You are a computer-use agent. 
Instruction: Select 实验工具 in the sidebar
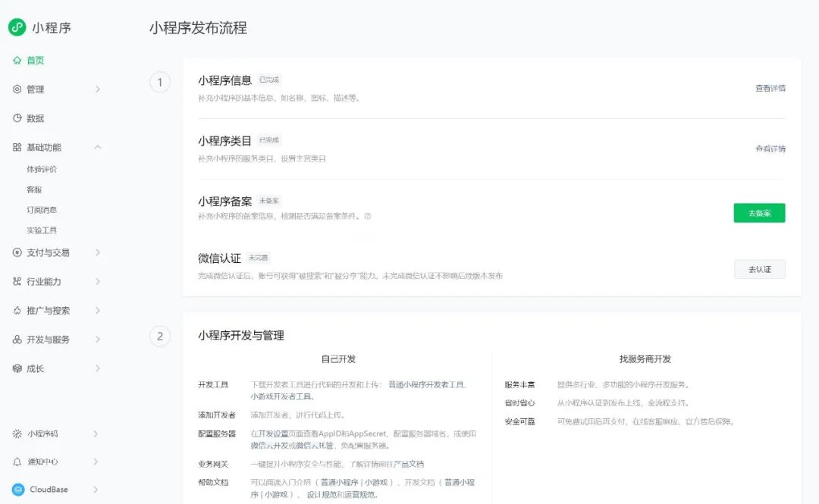tap(42, 230)
